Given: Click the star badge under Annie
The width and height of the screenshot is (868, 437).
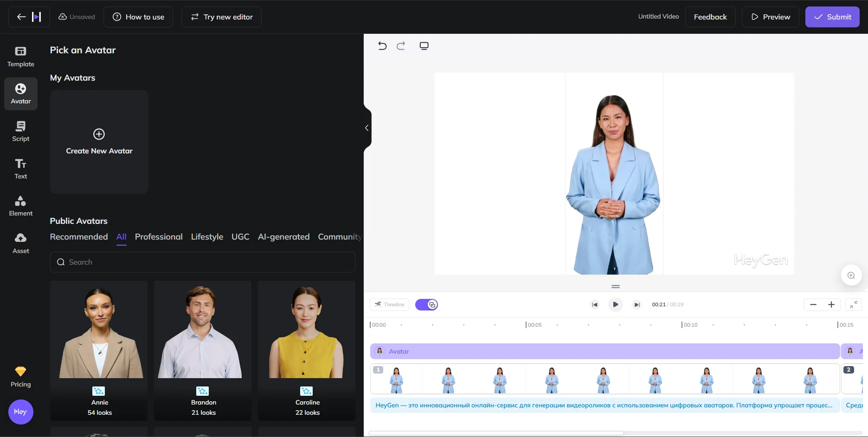Looking at the screenshot, I should [99, 391].
